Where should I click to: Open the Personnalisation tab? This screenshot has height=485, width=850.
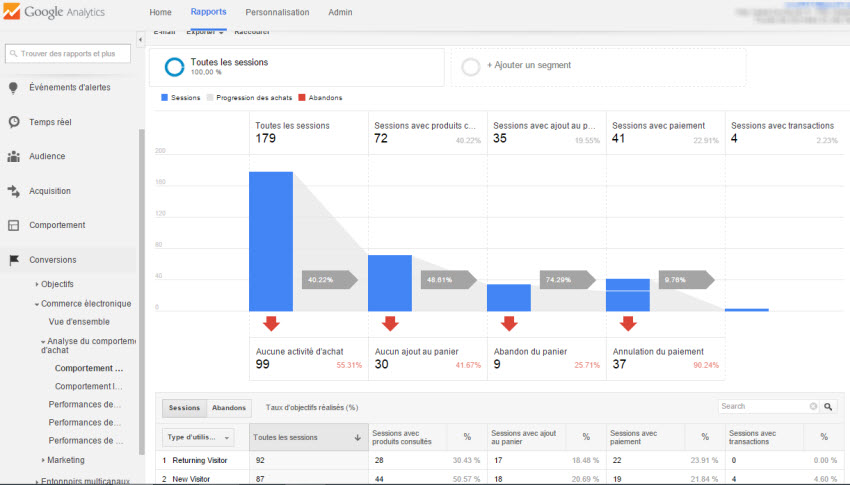tap(277, 12)
